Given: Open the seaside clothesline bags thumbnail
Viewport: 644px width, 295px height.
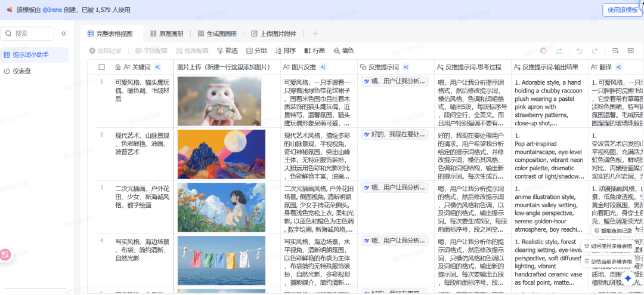Looking at the screenshot, I should (221, 262).
